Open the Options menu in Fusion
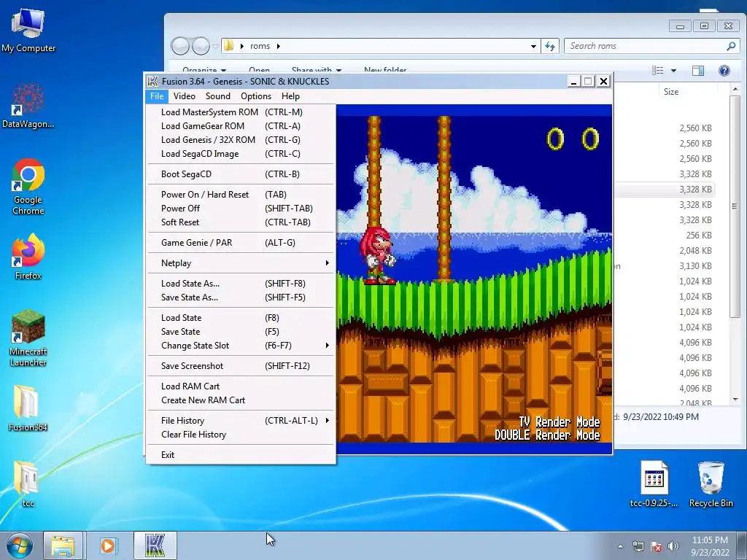Screen dimensions: 747x560 [256, 96]
